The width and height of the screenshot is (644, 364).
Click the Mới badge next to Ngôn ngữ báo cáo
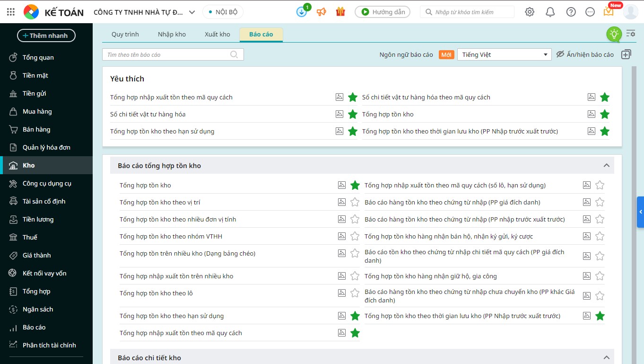pos(446,54)
